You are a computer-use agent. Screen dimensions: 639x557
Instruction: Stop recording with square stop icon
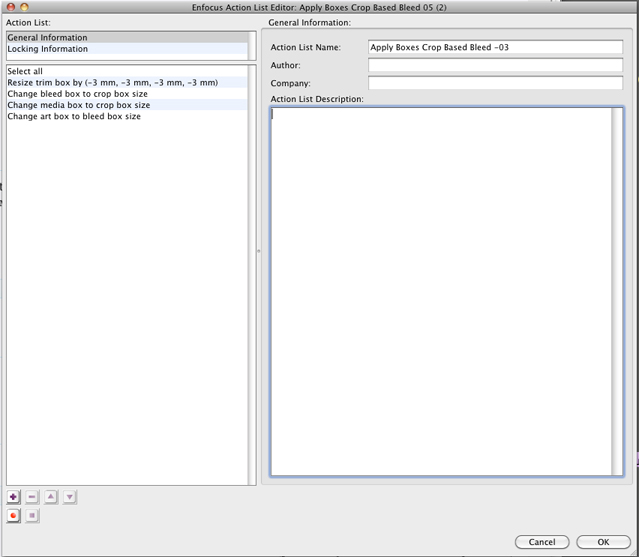point(32,516)
